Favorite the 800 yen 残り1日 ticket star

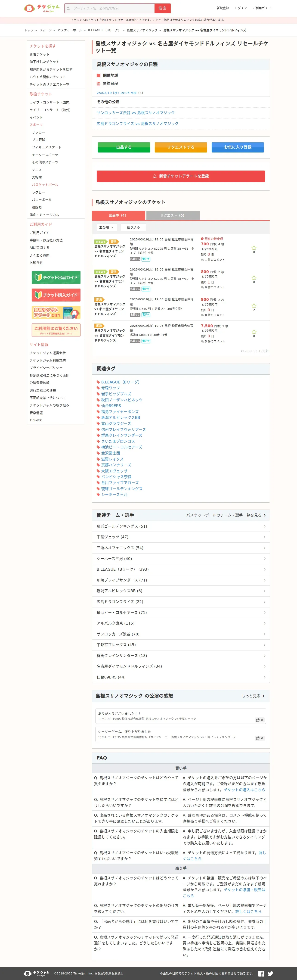click(254, 278)
